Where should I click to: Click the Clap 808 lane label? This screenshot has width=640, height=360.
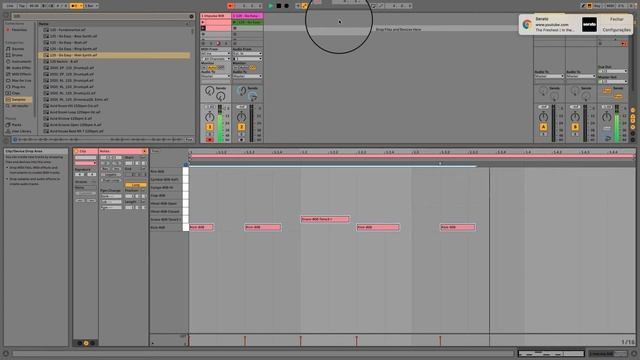point(158,196)
